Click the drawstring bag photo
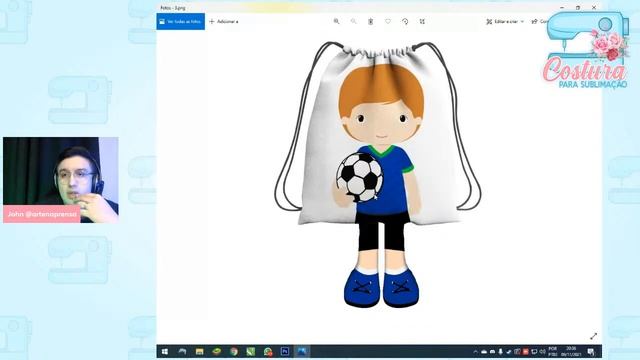 (x=378, y=173)
